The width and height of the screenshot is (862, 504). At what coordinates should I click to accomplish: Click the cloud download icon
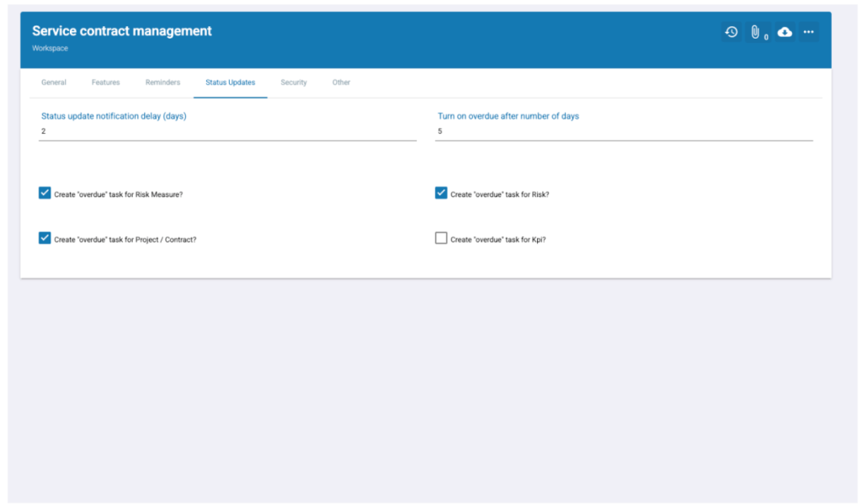point(785,32)
